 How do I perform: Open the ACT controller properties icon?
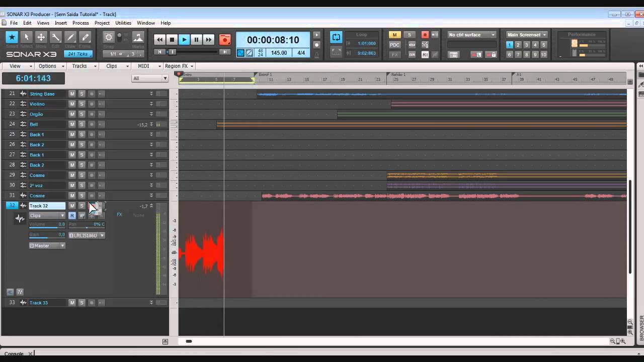pyautogui.click(x=453, y=54)
